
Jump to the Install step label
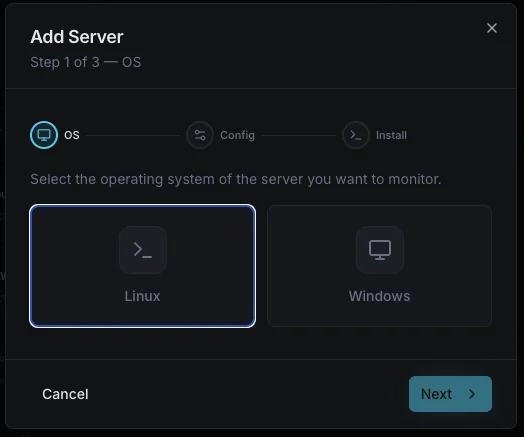click(391, 135)
